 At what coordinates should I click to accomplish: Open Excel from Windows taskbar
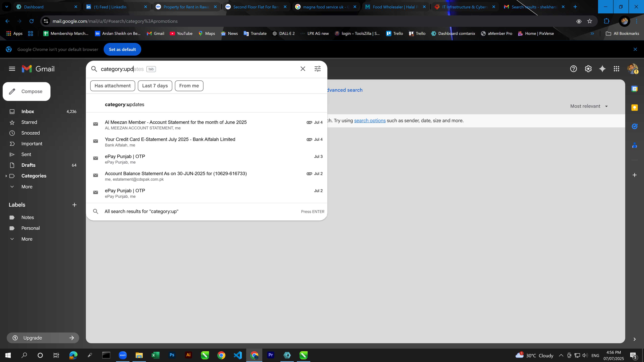tap(155, 355)
